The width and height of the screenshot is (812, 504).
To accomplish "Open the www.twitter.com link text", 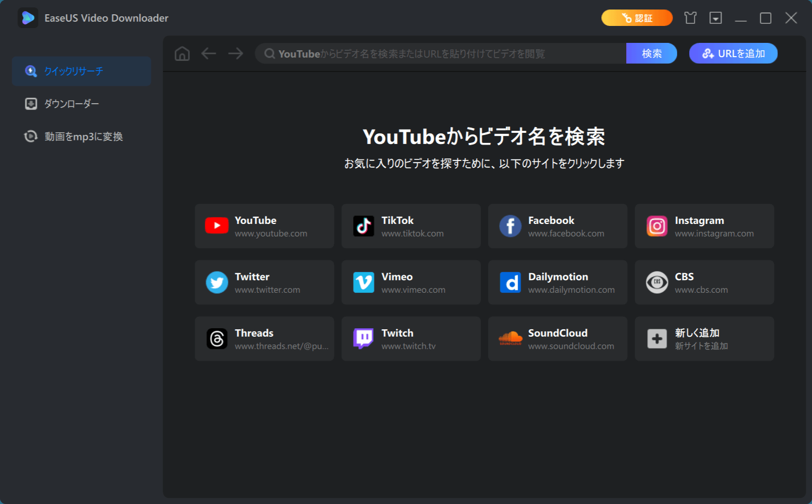I will 267,290.
